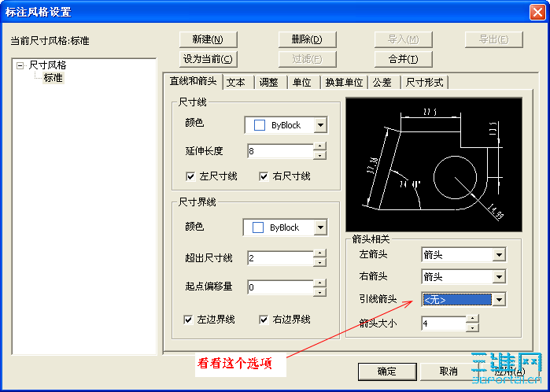
Task: Open the 右箭头 dropdown
Action: (498, 277)
